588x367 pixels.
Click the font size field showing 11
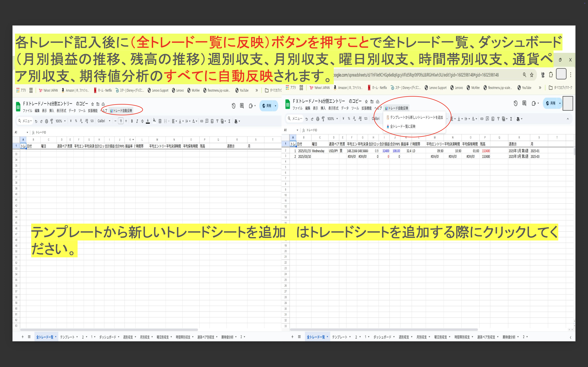click(121, 121)
